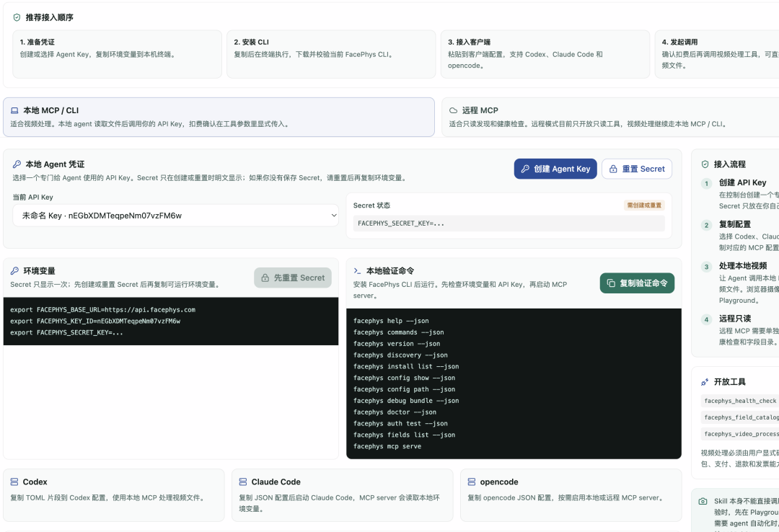
Task: Click the FACEPHYS_SECRET_KEY=... field
Action: coord(509,223)
